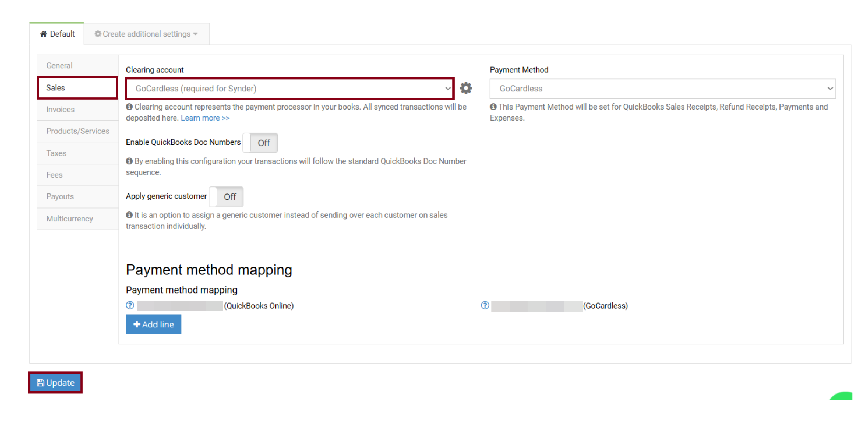Click the Clearing account label
Screen dimensions: 868x427
pos(155,70)
